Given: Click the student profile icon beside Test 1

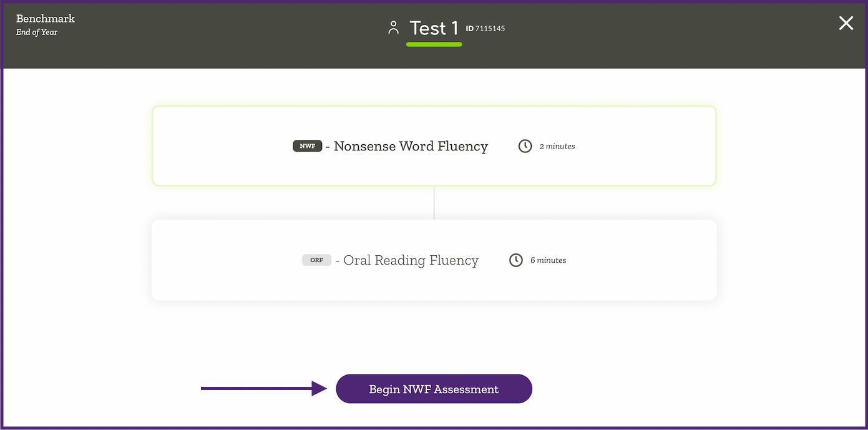Looking at the screenshot, I should pyautogui.click(x=393, y=27).
